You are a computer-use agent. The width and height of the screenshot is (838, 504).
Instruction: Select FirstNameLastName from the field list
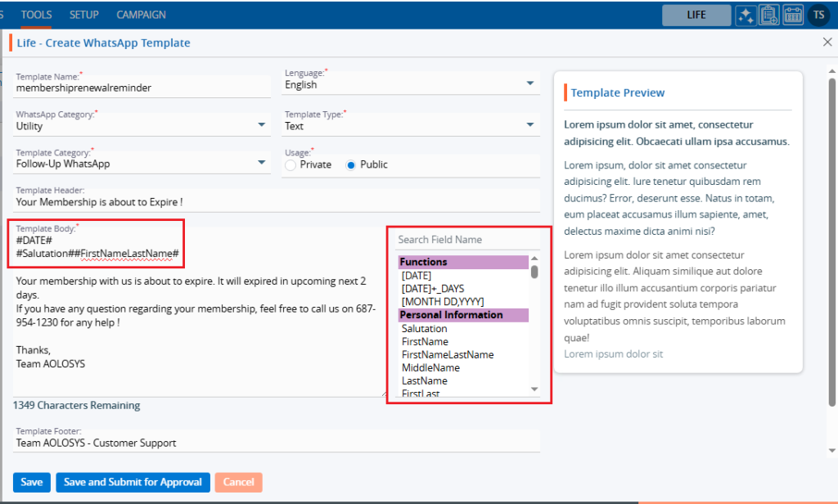pos(447,354)
